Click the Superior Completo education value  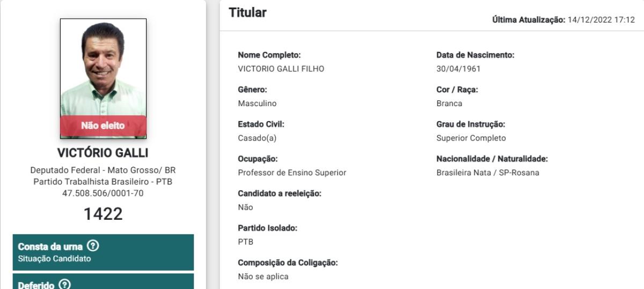tap(471, 138)
